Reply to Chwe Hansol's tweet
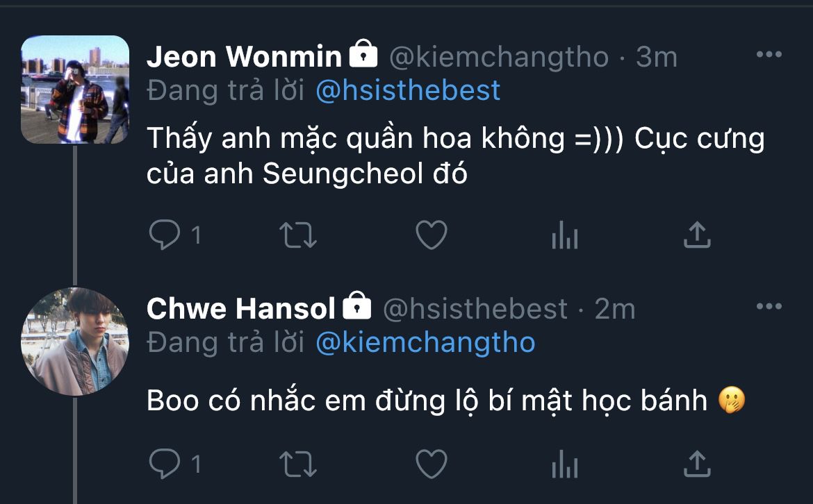The image size is (813, 504). 164,464
